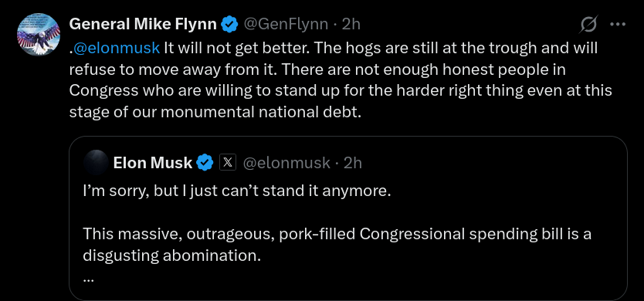644x301 pixels.
Task: Expand the truncated quoted post via the ellipsis
Action: pyautogui.click(x=88, y=279)
